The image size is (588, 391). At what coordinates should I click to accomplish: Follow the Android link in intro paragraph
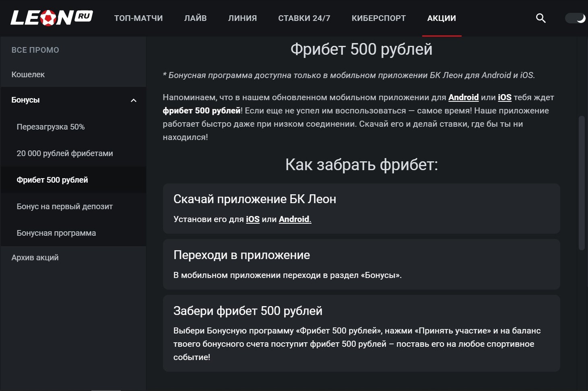(463, 97)
